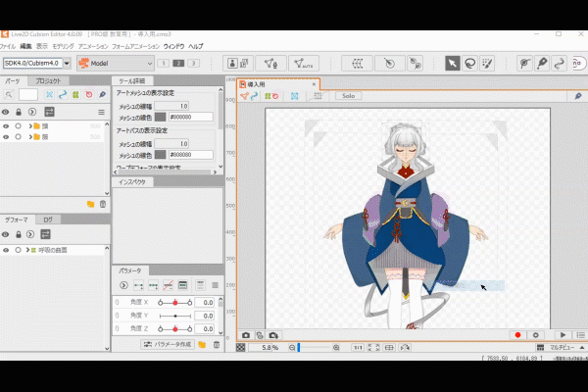Click the zoom out magnifier icon
Image resolution: width=588 pixels, height=392 pixels.
[292, 348]
